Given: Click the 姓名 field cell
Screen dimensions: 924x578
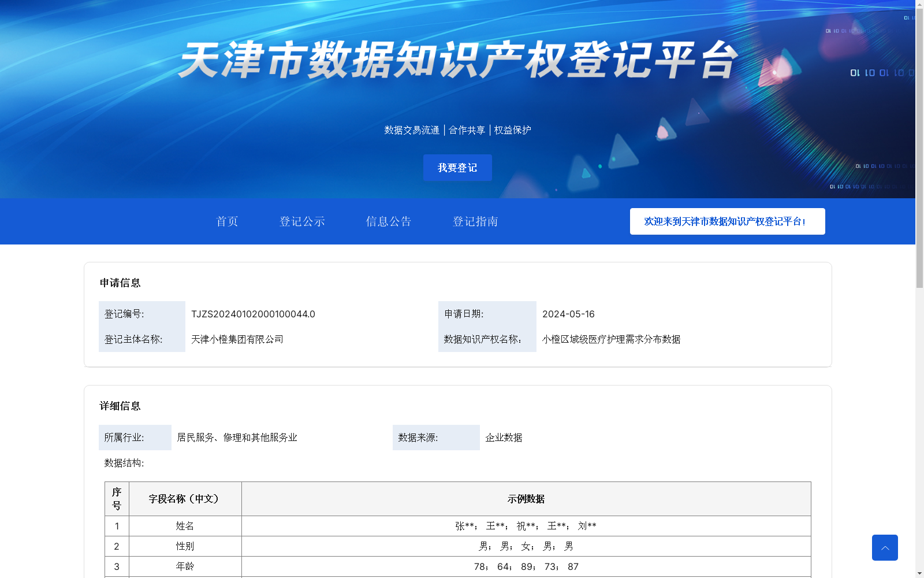Looking at the screenshot, I should (185, 526).
